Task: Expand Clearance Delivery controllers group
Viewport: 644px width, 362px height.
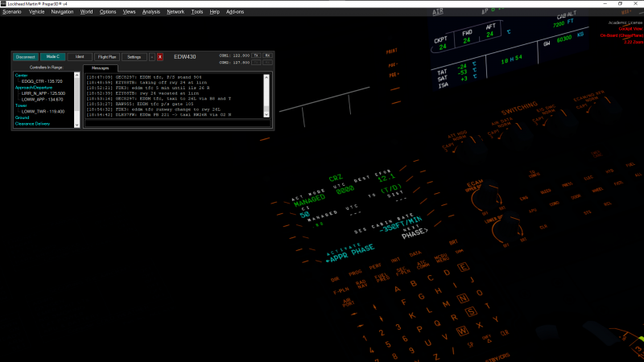Action: pos(32,124)
